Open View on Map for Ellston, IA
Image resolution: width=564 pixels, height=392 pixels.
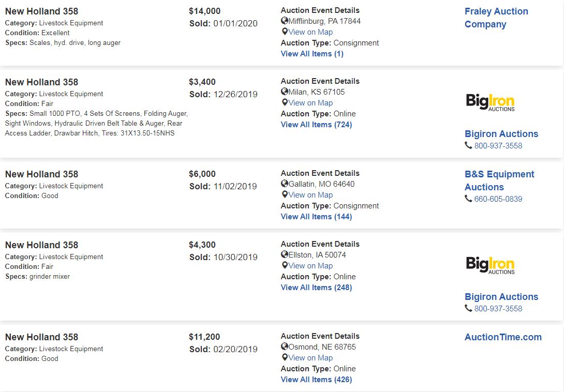(310, 266)
